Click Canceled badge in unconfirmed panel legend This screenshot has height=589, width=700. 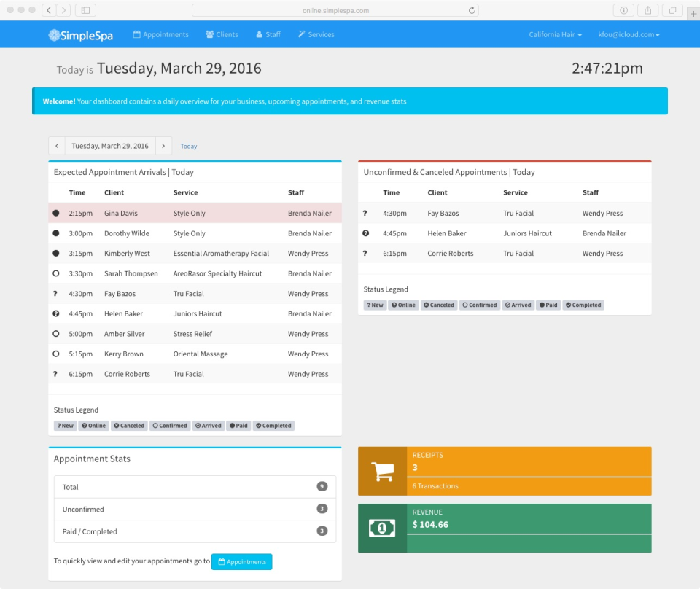[439, 305]
